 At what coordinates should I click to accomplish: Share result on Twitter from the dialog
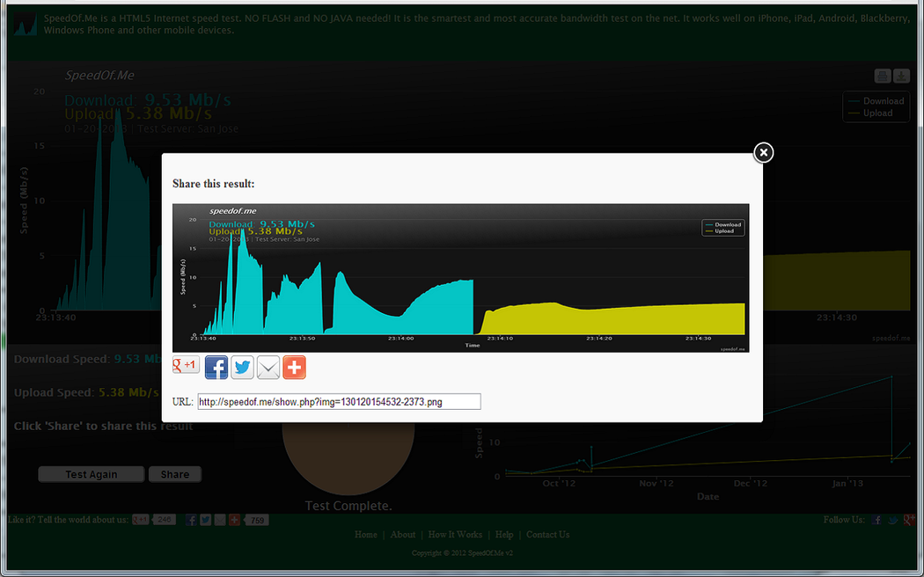tap(242, 368)
